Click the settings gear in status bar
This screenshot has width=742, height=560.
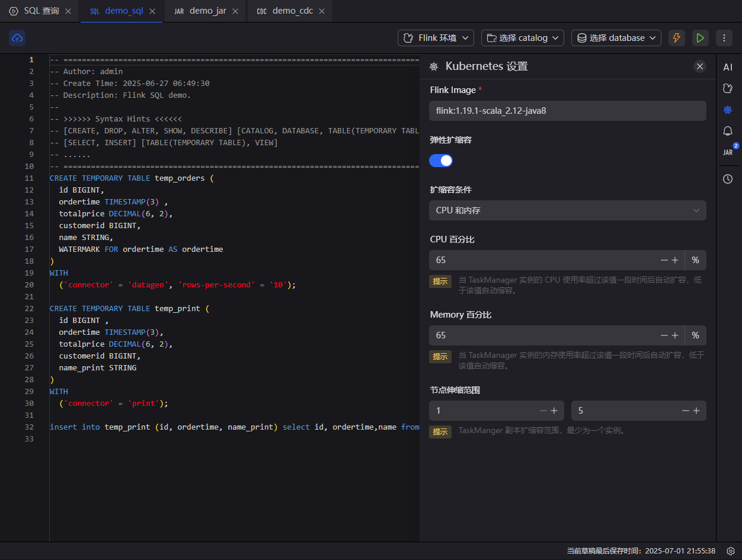[x=731, y=551]
